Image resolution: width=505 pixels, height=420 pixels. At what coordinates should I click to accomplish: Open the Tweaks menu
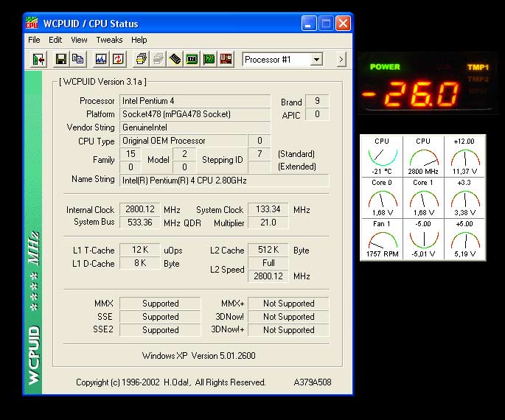tap(110, 40)
